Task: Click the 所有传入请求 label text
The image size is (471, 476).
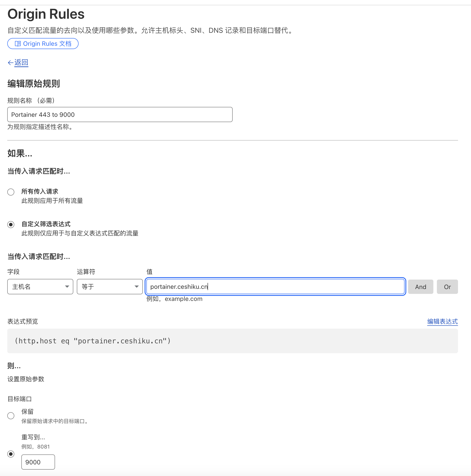Action: (x=40, y=191)
